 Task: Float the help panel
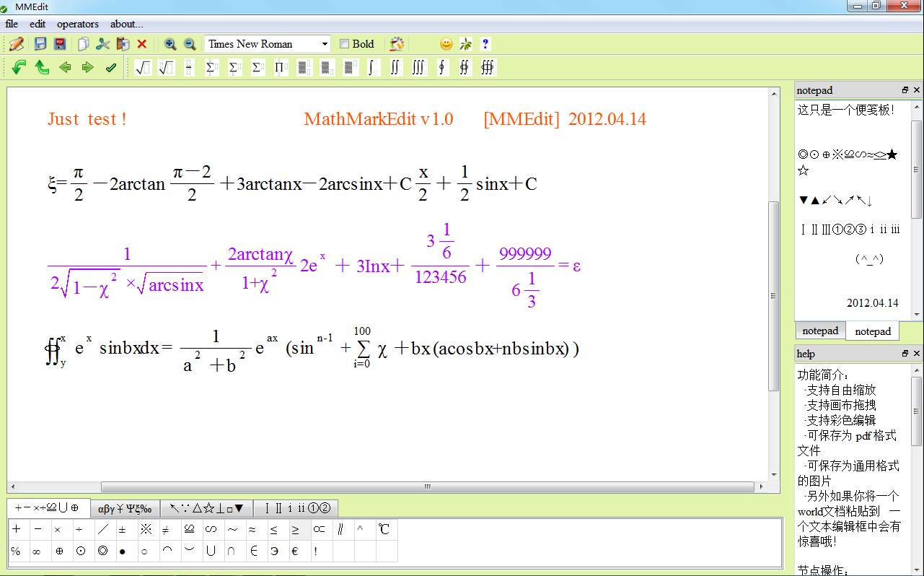click(x=905, y=354)
